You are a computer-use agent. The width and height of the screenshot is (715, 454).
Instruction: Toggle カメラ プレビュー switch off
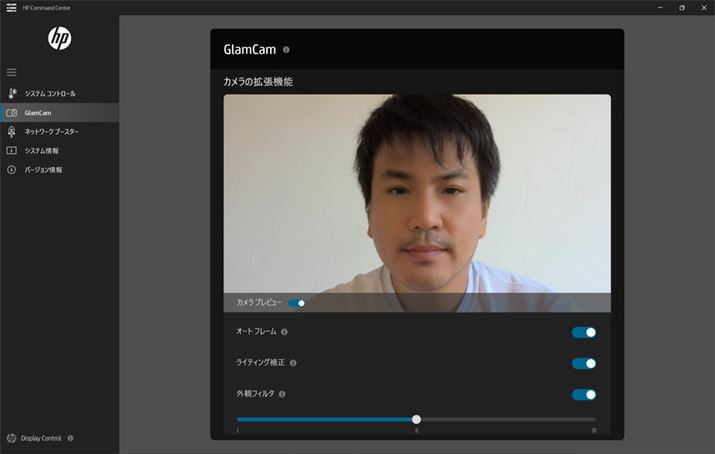tap(297, 302)
